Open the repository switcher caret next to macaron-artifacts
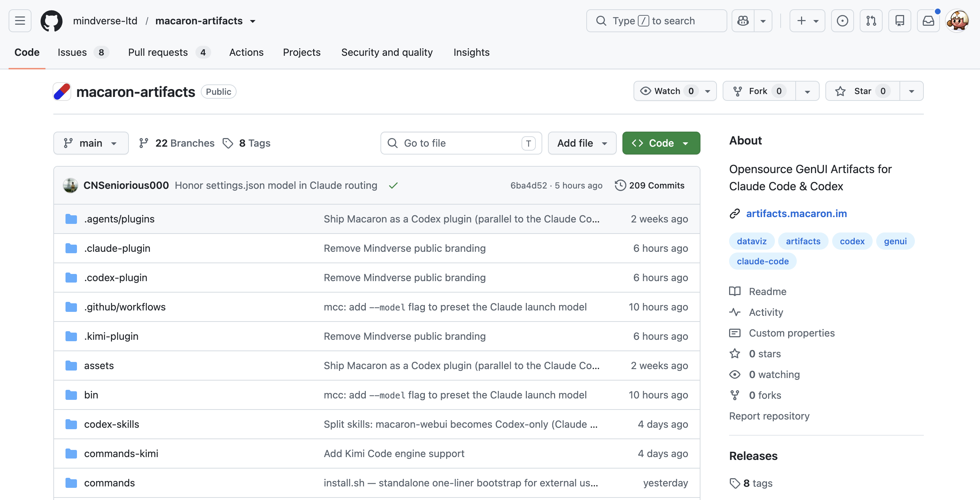The width and height of the screenshot is (980, 500). point(253,21)
